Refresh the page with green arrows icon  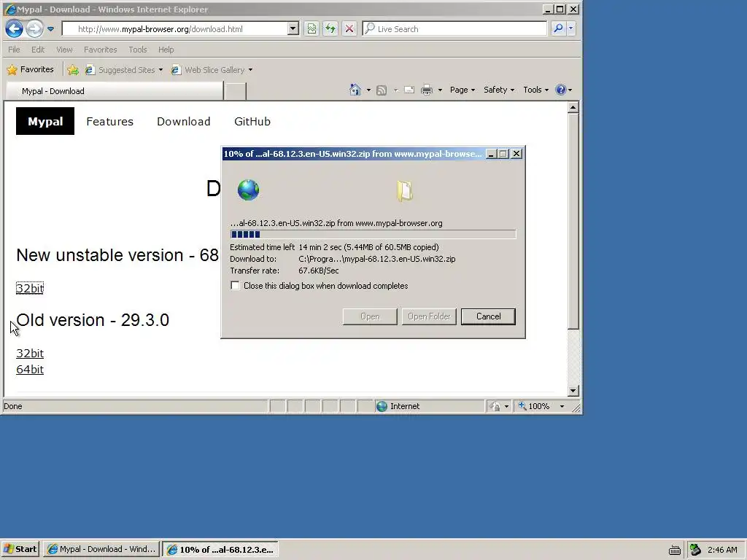click(x=330, y=29)
